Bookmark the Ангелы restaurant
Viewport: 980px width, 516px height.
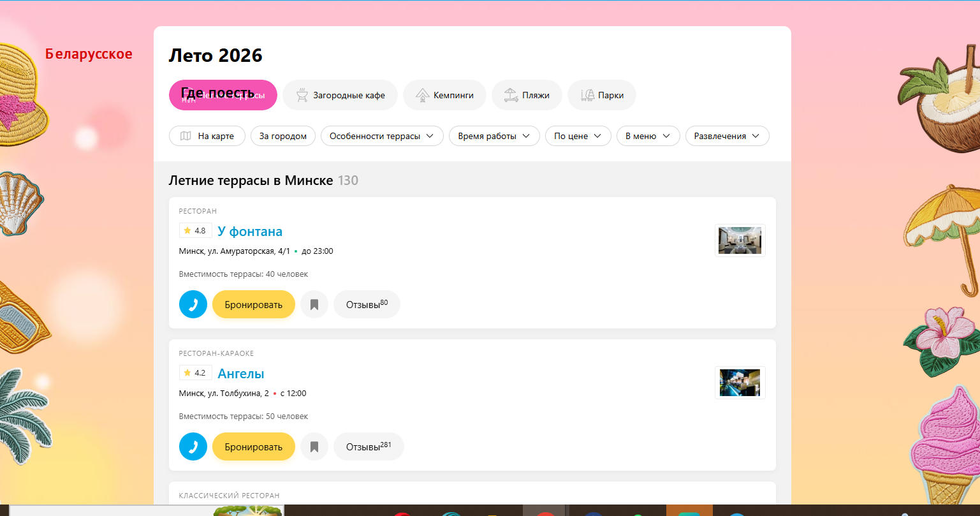314,446
